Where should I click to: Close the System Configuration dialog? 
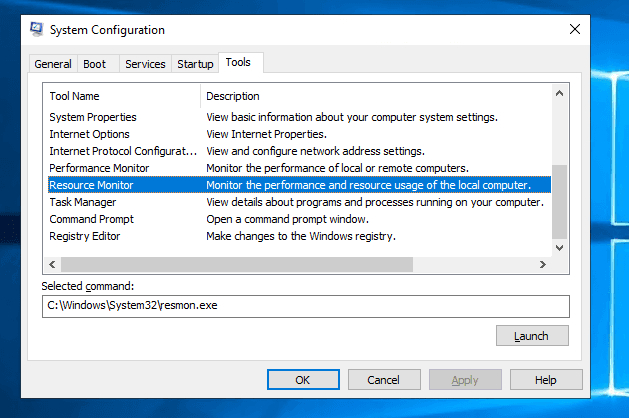[x=575, y=30]
